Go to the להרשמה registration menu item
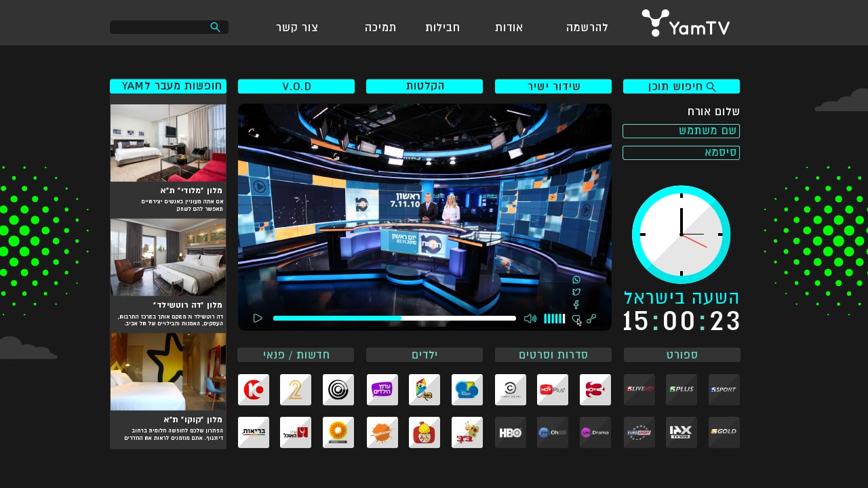Screen dimensions: 868x488 point(587,27)
